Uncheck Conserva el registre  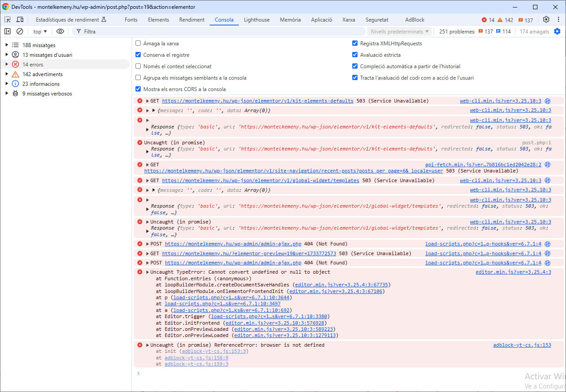138,55
